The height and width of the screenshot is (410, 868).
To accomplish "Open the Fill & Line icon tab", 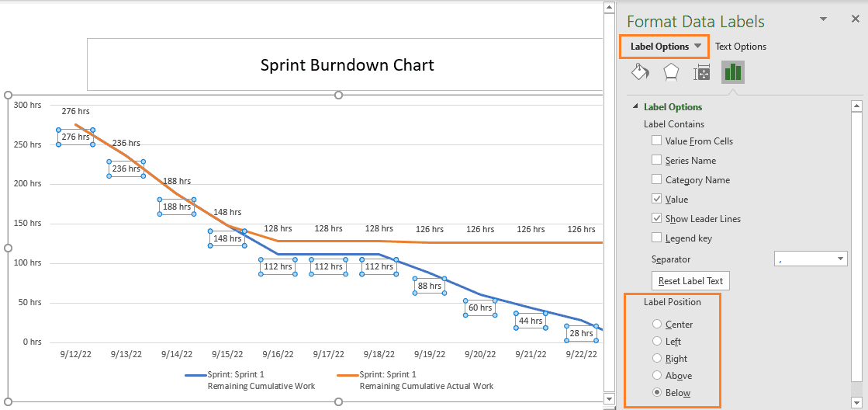I will coord(640,72).
